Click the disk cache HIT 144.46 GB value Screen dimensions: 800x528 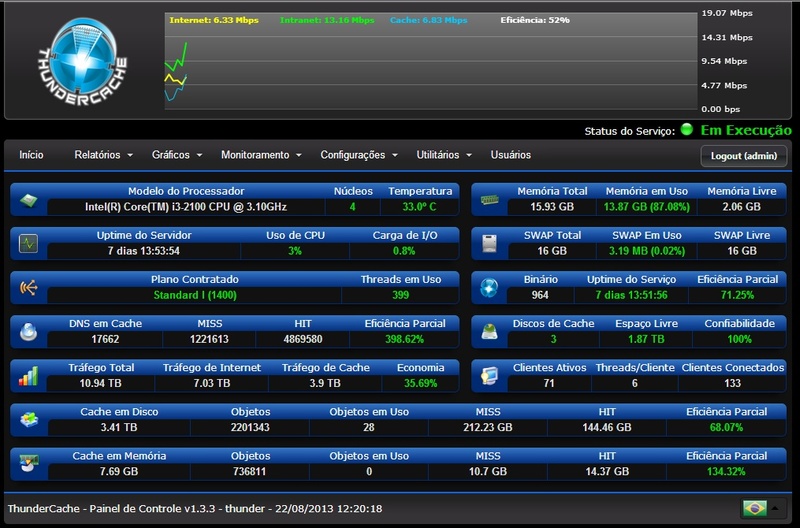607,427
